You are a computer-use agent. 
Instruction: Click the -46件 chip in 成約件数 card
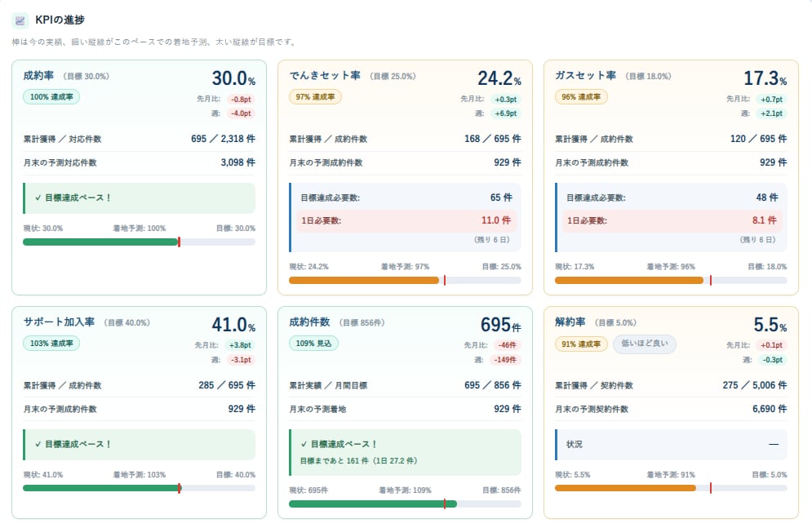[508, 345]
